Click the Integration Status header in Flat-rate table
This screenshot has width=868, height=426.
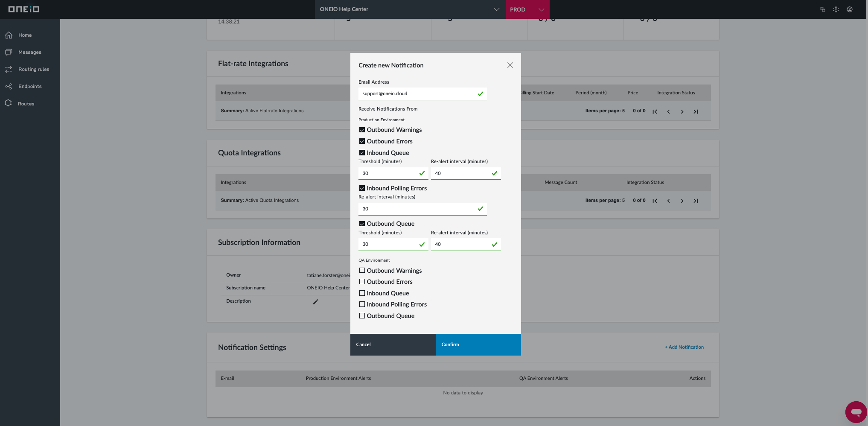tap(676, 93)
